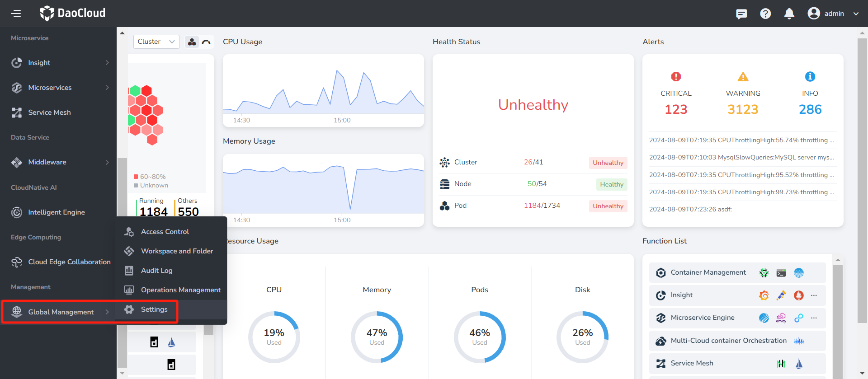Open the notification bell in the header
Screen dimensions: 868x379
(x=789, y=14)
